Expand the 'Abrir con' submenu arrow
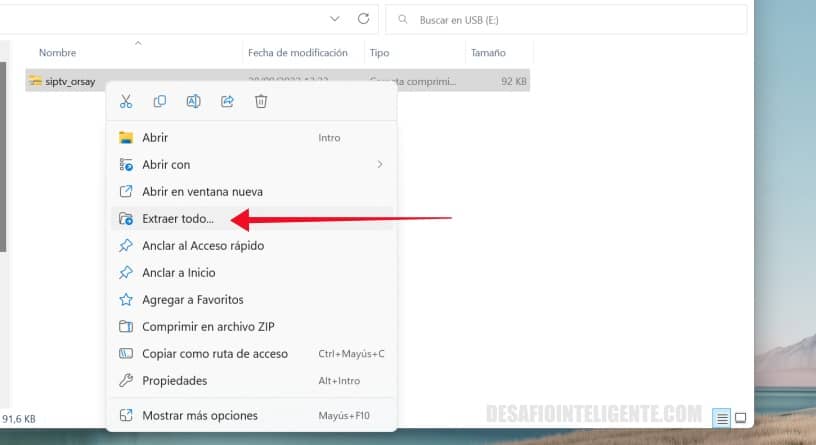 [379, 164]
